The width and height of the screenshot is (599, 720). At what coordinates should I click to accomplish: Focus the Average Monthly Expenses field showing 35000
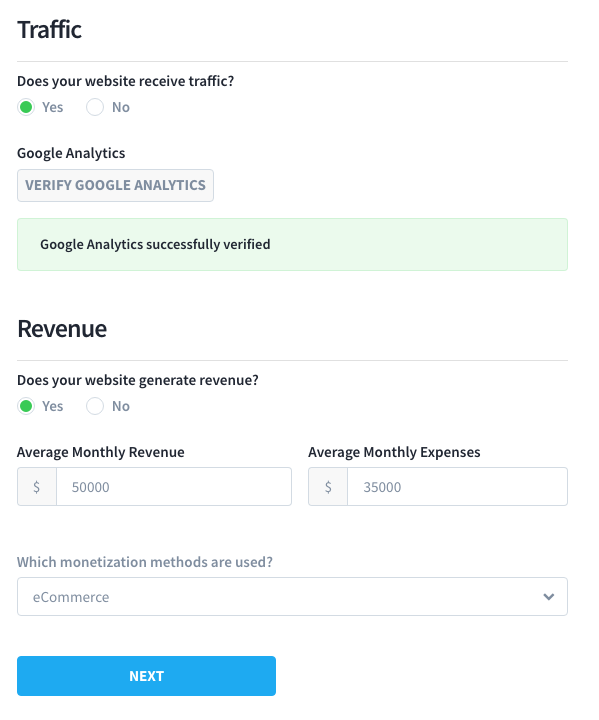click(x=458, y=487)
